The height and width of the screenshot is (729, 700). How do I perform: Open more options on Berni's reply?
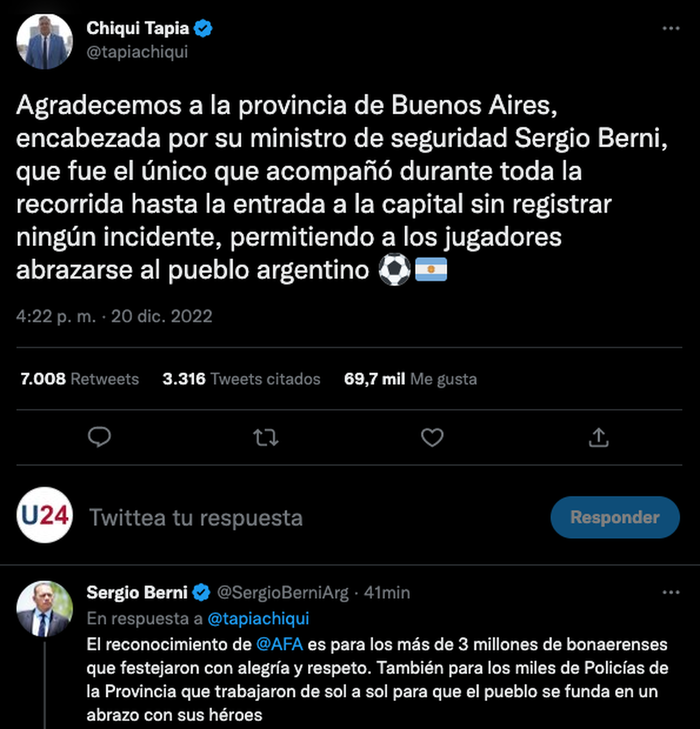(x=671, y=593)
